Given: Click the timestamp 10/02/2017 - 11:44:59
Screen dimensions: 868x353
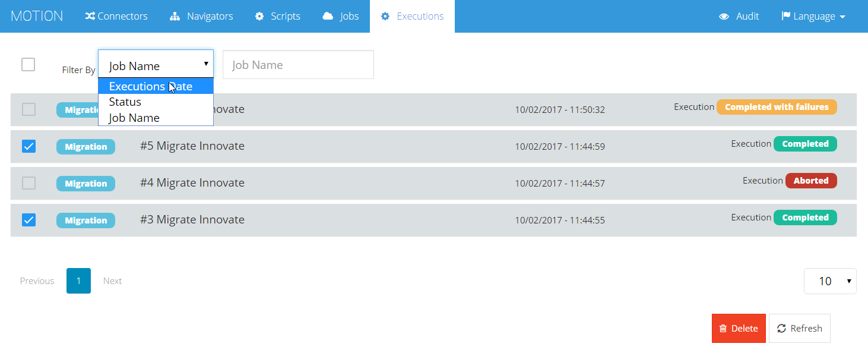Looking at the screenshot, I should [560, 147].
